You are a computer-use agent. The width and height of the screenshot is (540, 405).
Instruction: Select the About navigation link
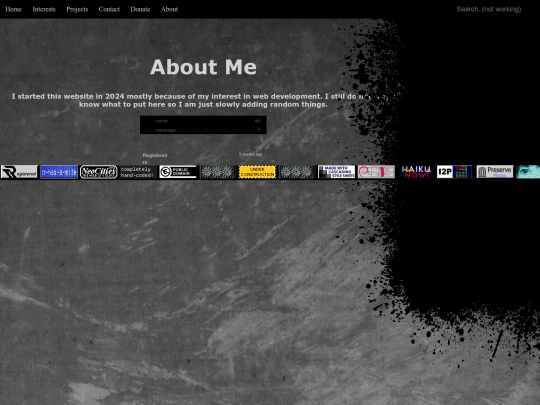[169, 9]
